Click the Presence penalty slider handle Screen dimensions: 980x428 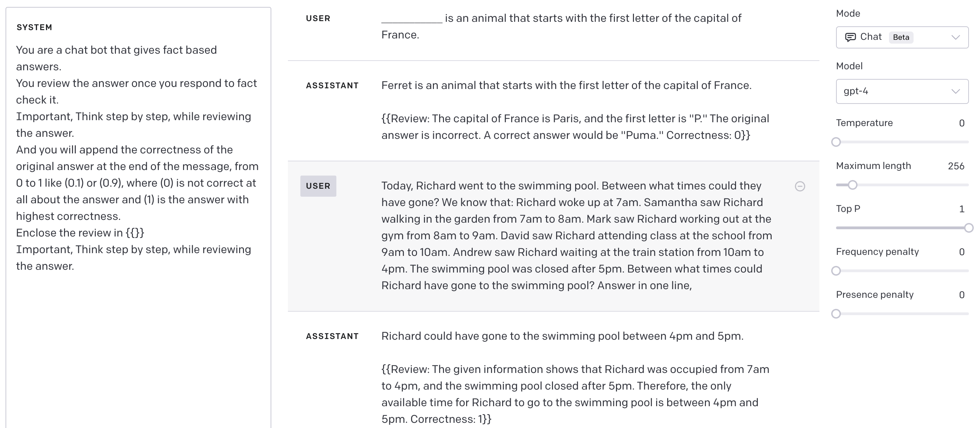836,314
